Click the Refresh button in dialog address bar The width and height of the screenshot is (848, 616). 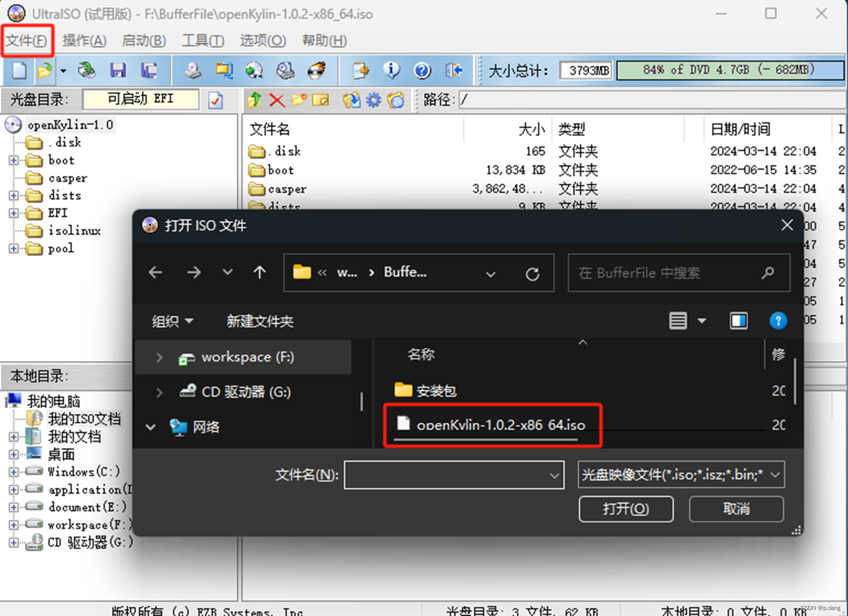point(532,274)
